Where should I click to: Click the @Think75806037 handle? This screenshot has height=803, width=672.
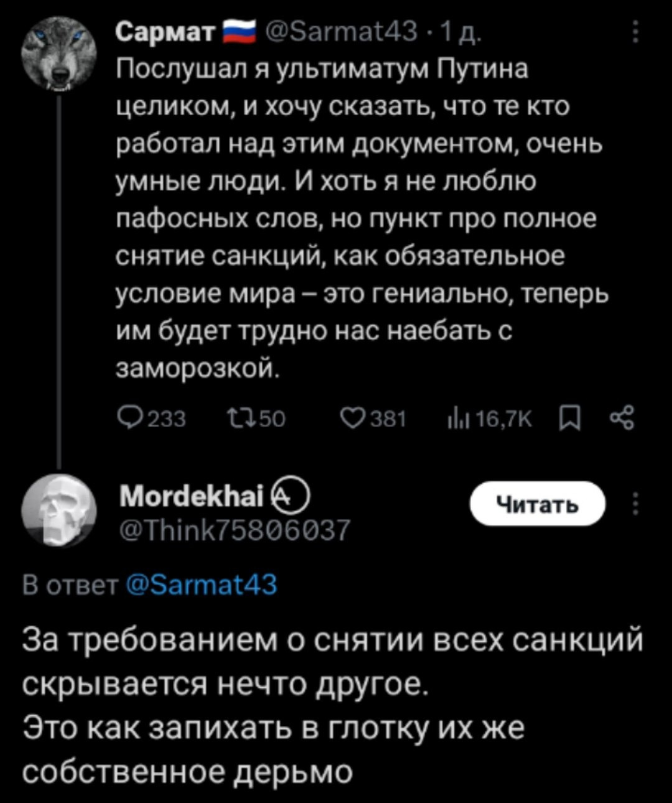pos(234,530)
